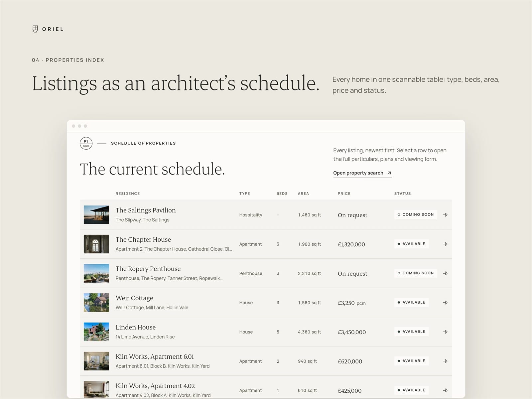532x399 pixels.
Task: Click the Area column header
Action: coord(304,194)
